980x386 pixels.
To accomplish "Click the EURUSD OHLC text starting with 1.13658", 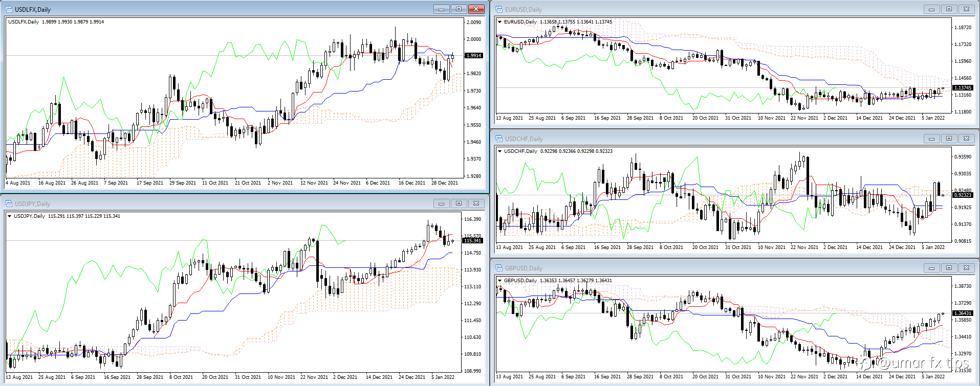I will pos(576,22).
